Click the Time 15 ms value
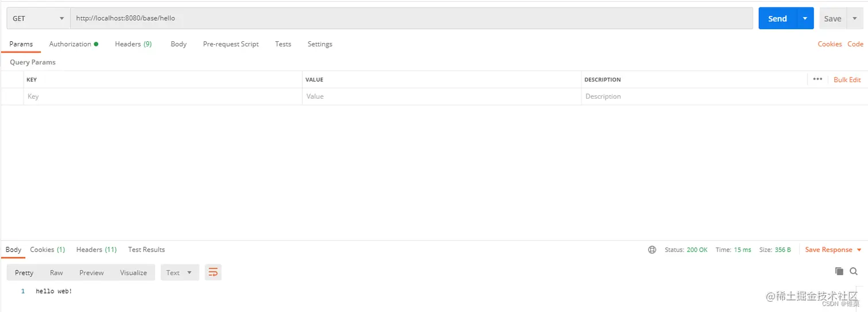The image size is (868, 312). 742,249
